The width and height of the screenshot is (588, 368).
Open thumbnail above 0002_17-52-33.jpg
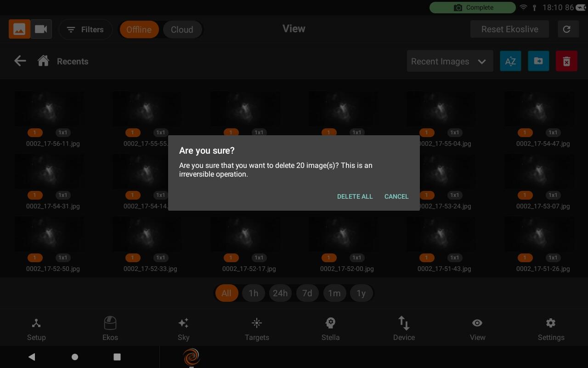(147, 234)
